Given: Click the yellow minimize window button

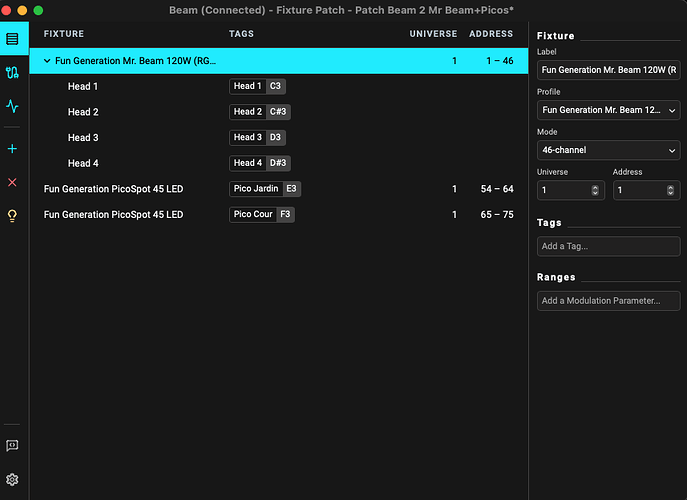Looking at the screenshot, I should (22, 10).
